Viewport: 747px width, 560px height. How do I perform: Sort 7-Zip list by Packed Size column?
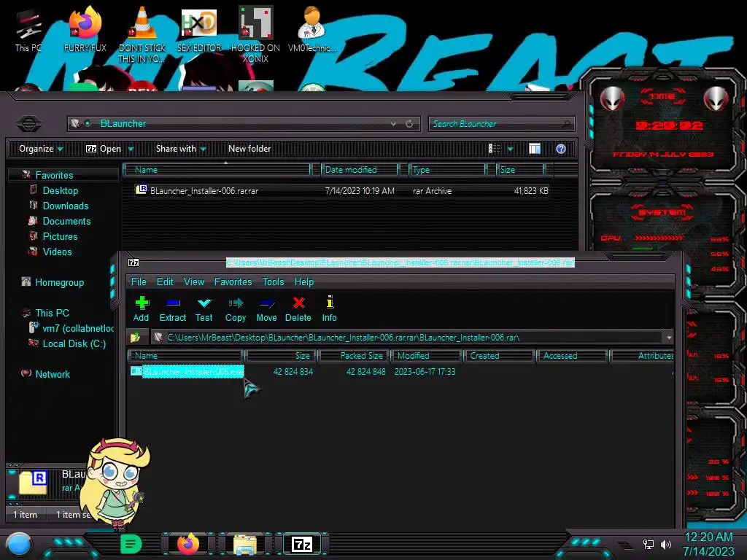tap(354, 356)
